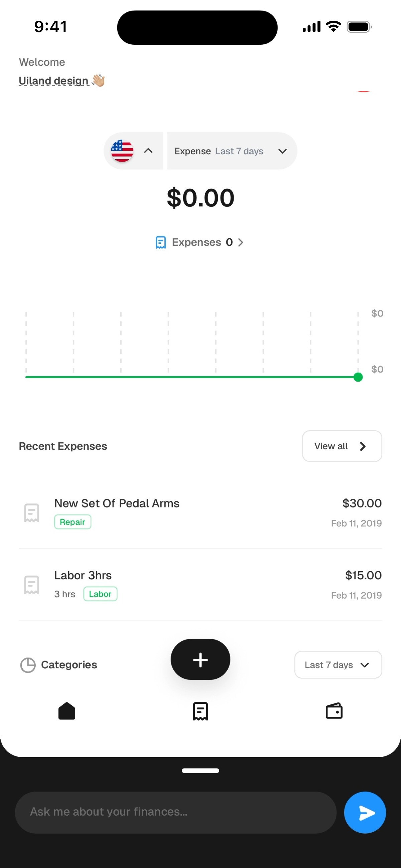Click the green chart endpoint marker
The image size is (401, 868).
358,377
